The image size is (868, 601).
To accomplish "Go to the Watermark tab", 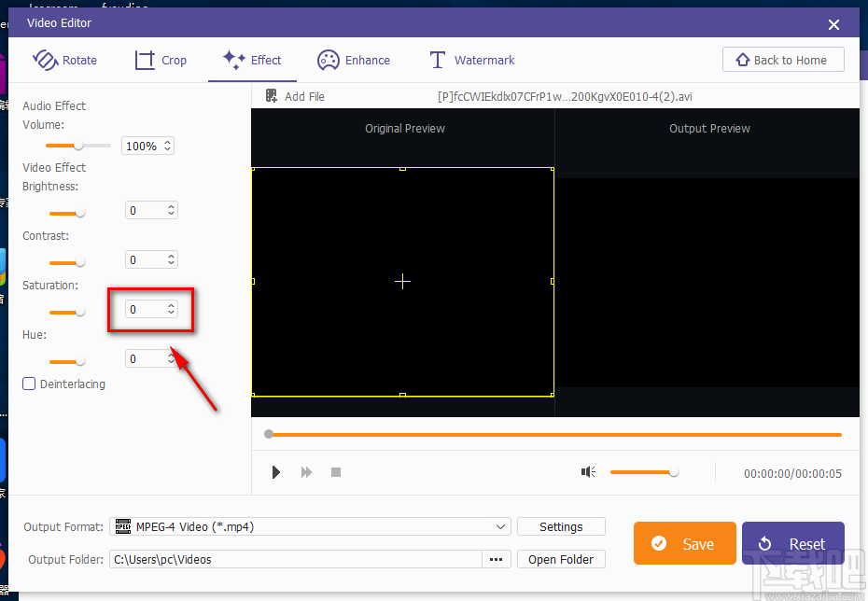I will pos(472,60).
